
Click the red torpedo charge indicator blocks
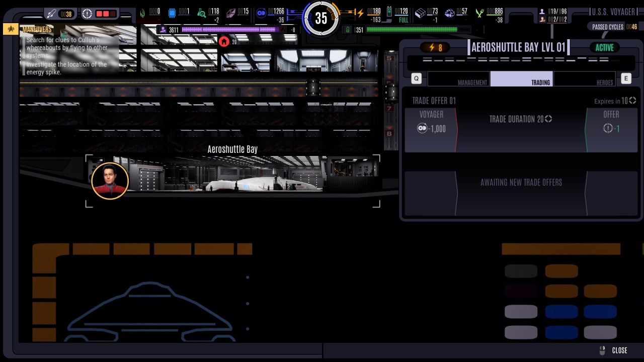tap(106, 14)
